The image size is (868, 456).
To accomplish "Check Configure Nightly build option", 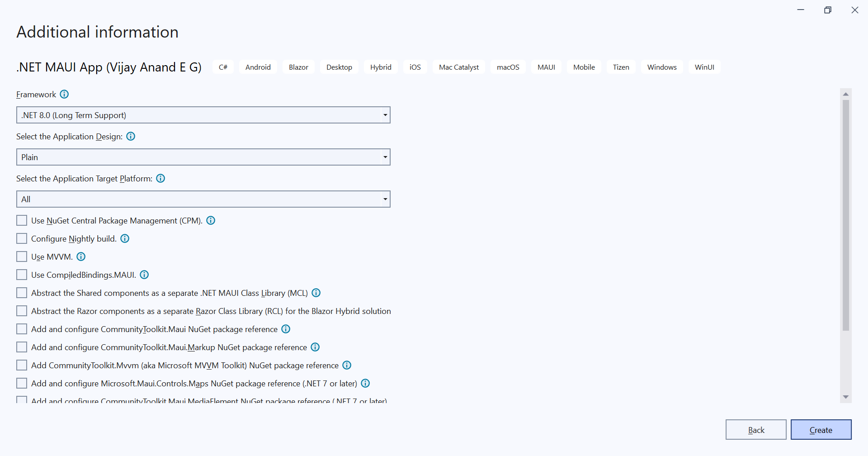I will pyautogui.click(x=22, y=238).
